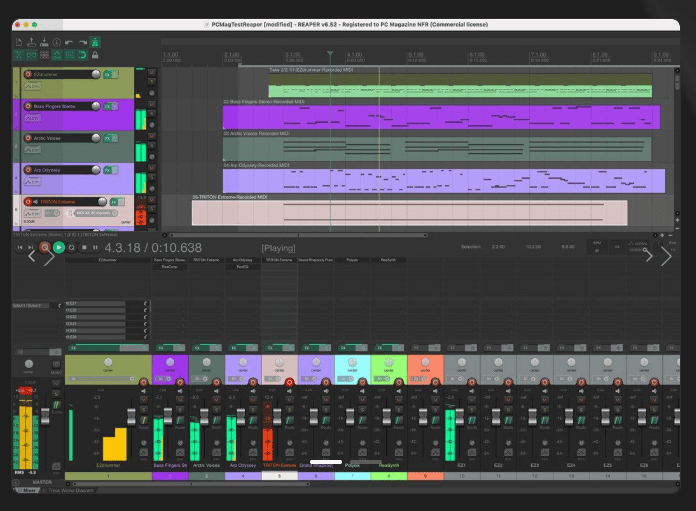Toggle the transport repeat loop button
696x511 pixels.
click(x=71, y=247)
